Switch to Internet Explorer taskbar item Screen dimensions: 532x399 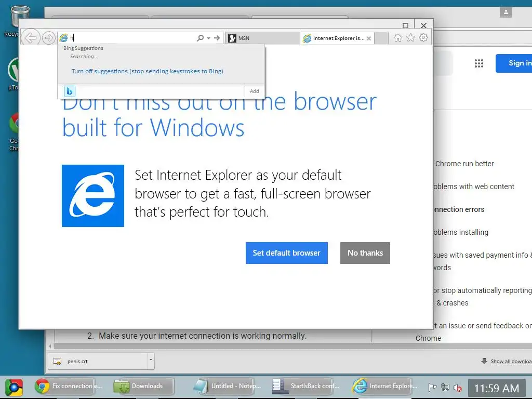tap(384, 387)
